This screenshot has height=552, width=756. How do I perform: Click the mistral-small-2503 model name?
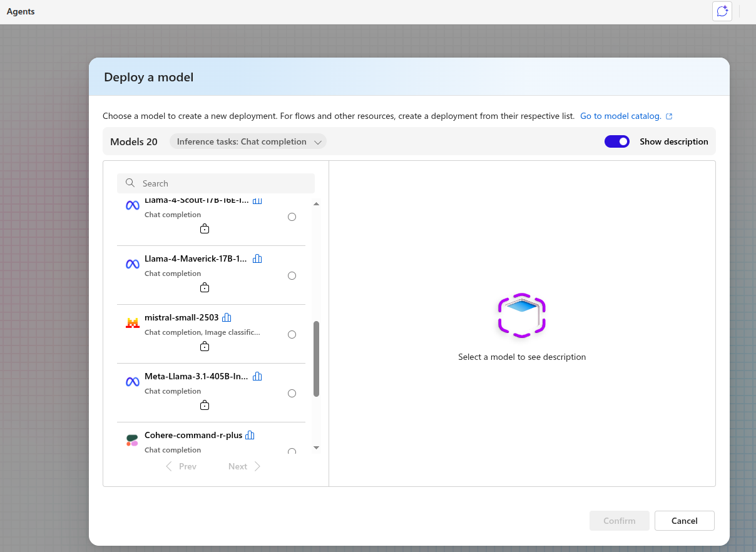[181, 317]
